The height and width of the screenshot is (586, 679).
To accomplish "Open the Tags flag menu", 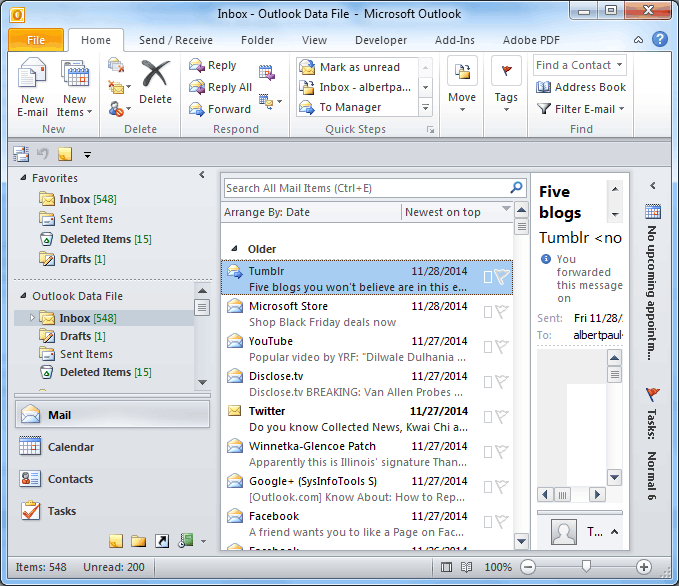I will pyautogui.click(x=506, y=84).
